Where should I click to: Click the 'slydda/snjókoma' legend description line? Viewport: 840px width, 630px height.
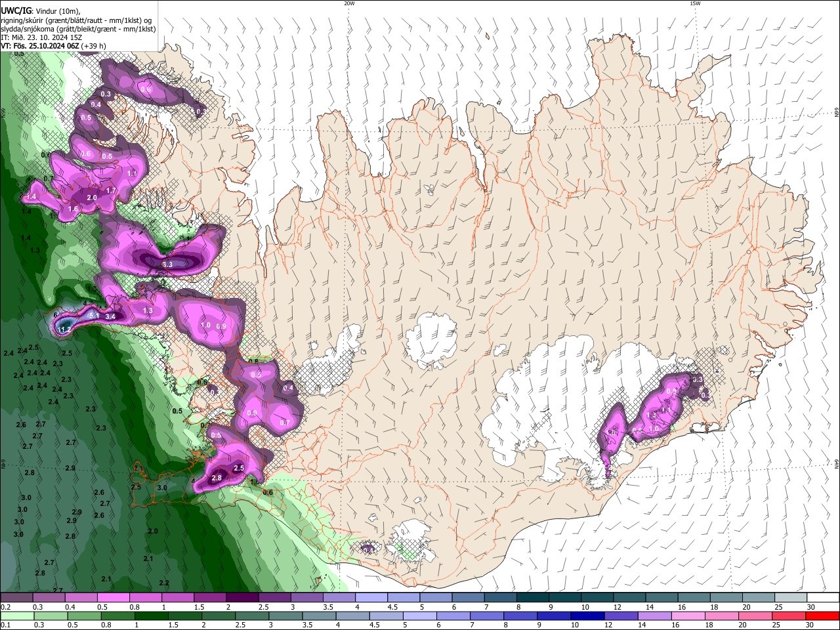(78, 29)
